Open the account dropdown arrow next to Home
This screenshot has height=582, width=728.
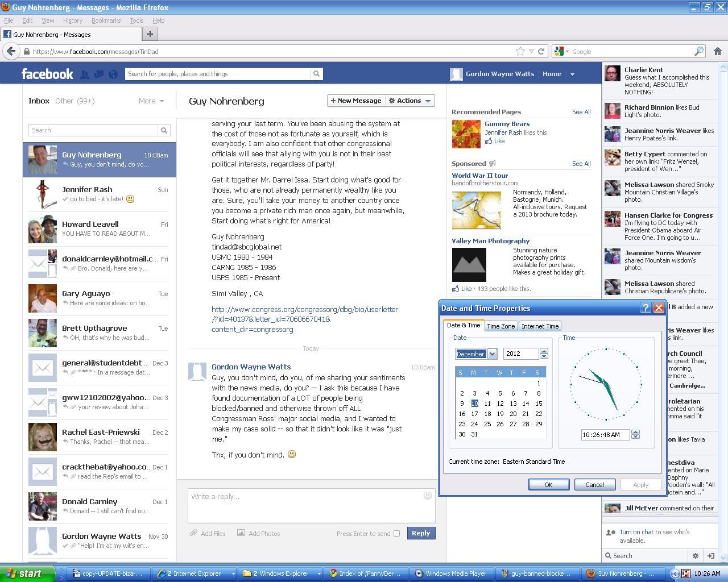[572, 74]
